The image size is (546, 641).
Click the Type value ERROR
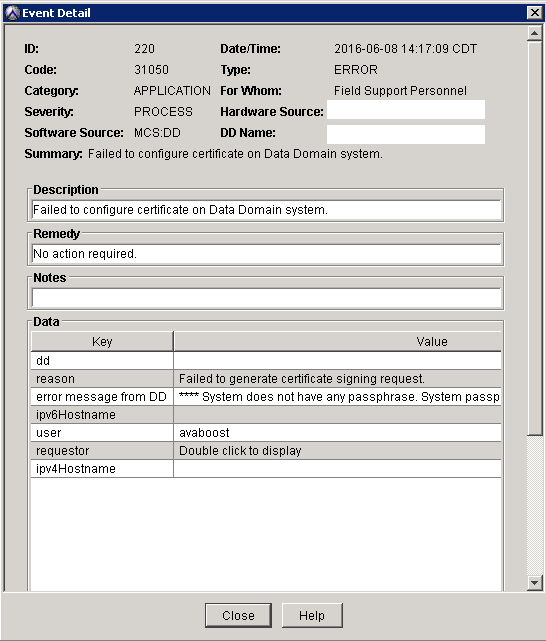point(356,69)
